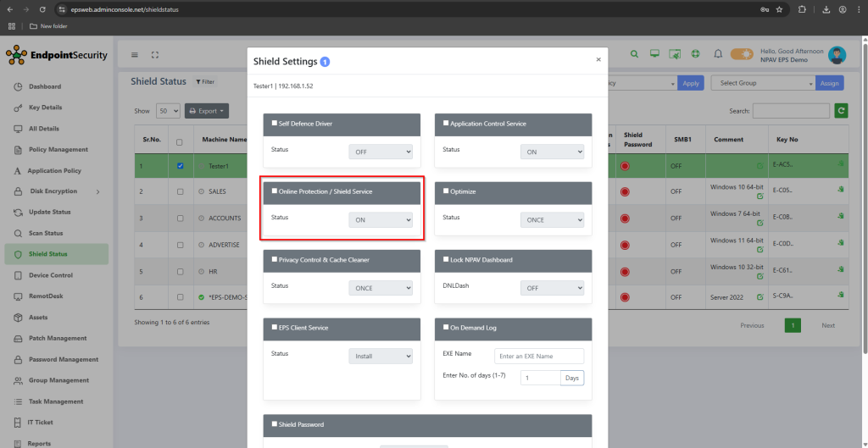This screenshot has height=448, width=868.
Task: Click the hamburger menu icon
Action: point(135,55)
